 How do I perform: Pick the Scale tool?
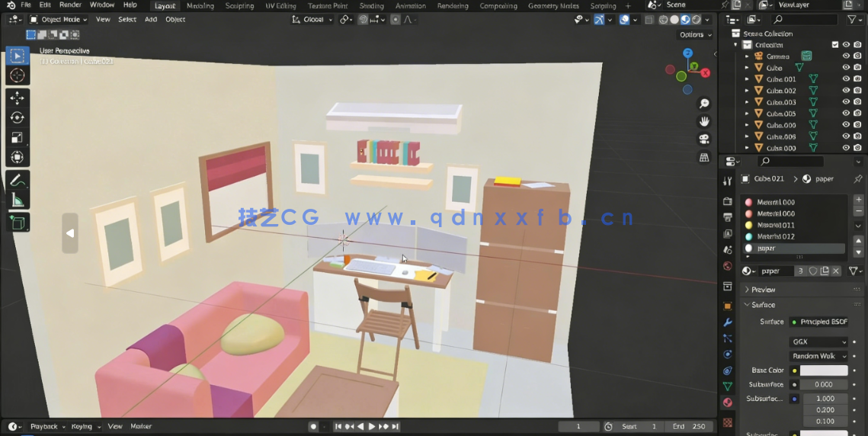point(18,138)
